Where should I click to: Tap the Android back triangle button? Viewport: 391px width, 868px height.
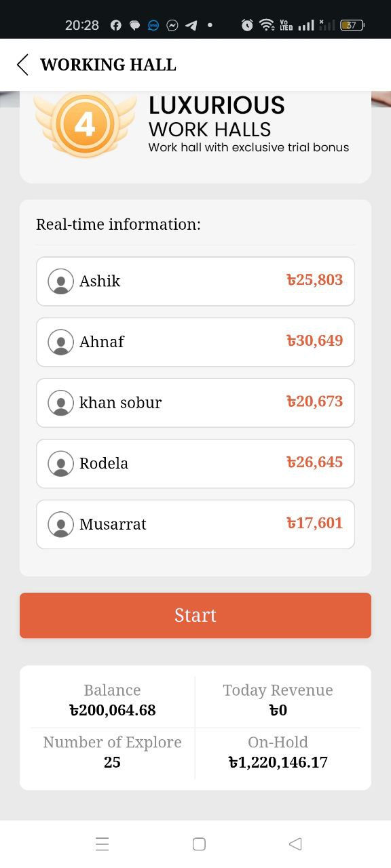(x=295, y=844)
